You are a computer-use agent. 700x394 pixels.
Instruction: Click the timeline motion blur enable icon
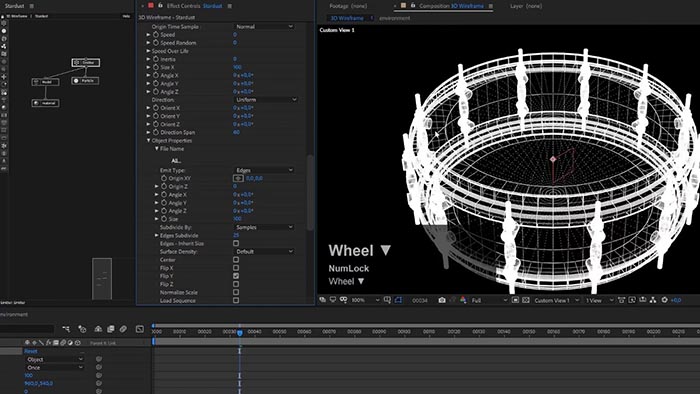coord(123,329)
